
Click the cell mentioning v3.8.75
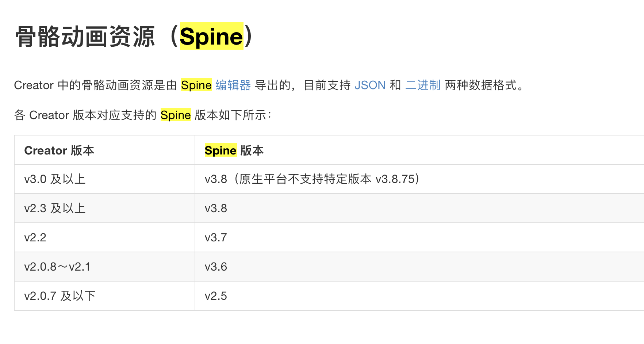click(x=312, y=179)
